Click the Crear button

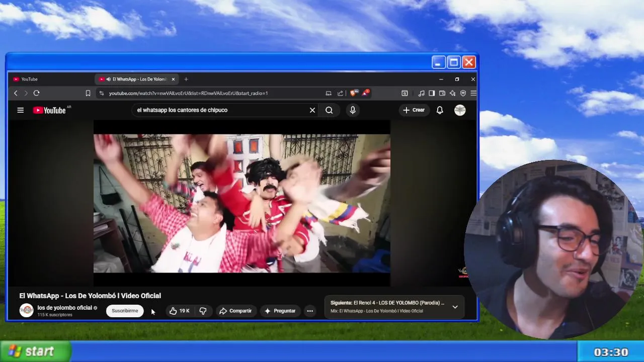click(414, 110)
